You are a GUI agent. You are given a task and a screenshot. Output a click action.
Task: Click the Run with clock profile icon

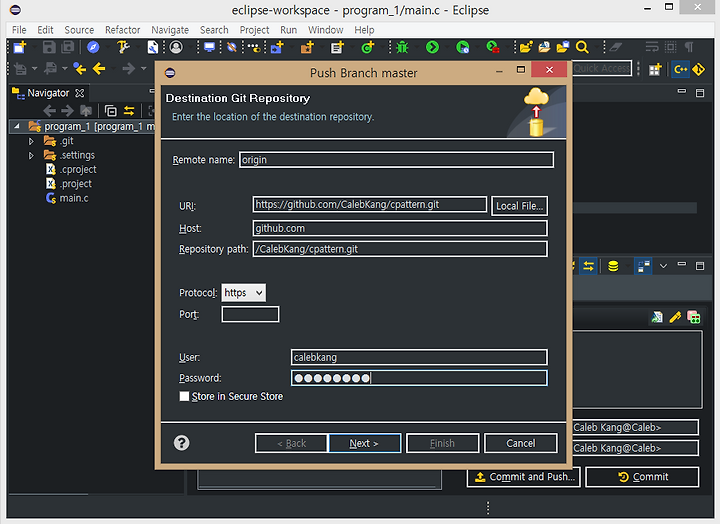(x=462, y=47)
